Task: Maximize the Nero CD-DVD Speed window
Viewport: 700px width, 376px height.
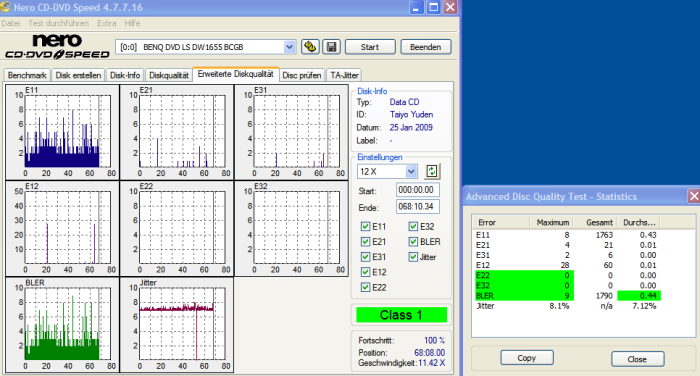Action: 433,7
